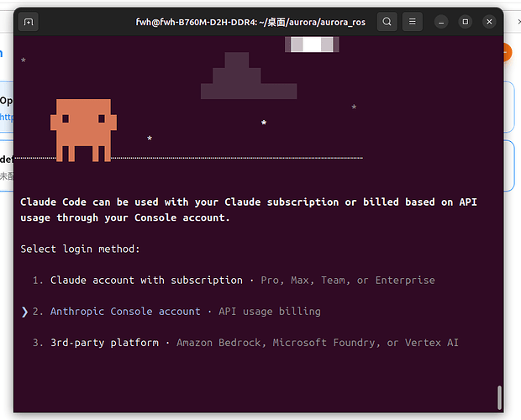Select 3rd-party platform login option

coord(245,343)
